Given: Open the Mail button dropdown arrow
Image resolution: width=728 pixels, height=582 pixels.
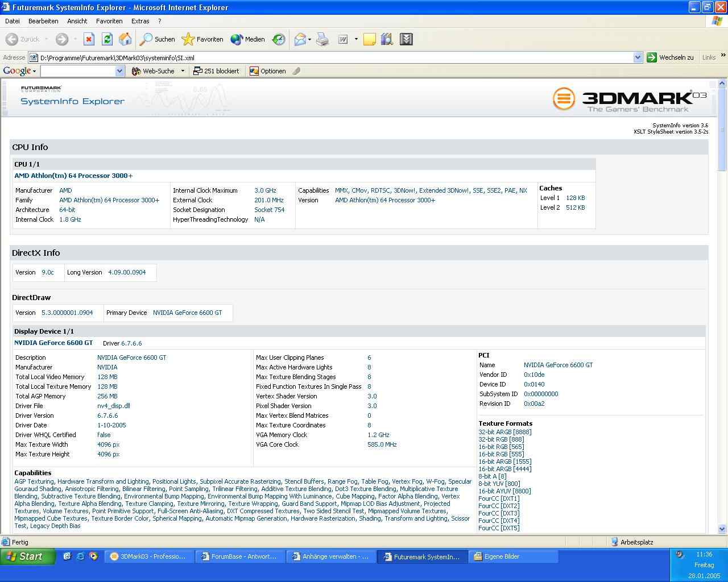Looking at the screenshot, I should (309, 39).
